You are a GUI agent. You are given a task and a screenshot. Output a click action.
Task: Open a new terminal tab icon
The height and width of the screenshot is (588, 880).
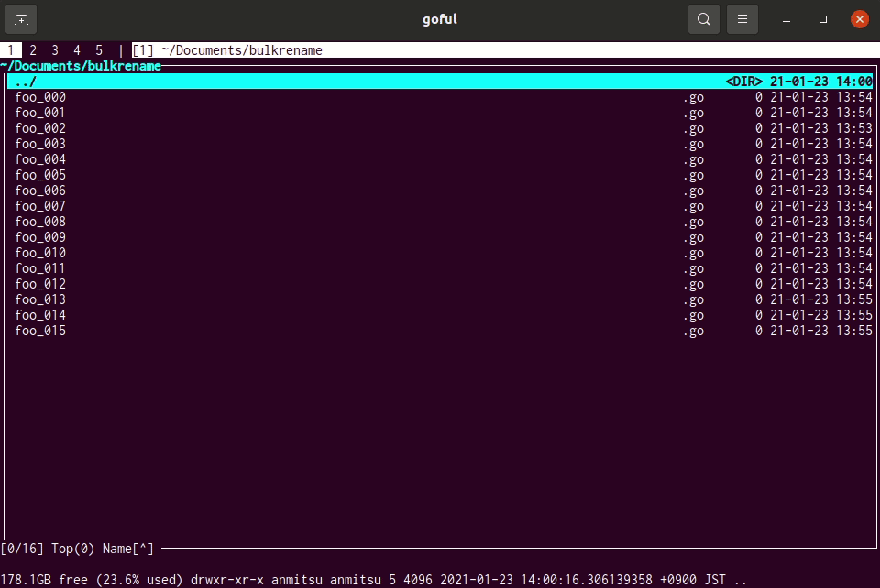(21, 19)
